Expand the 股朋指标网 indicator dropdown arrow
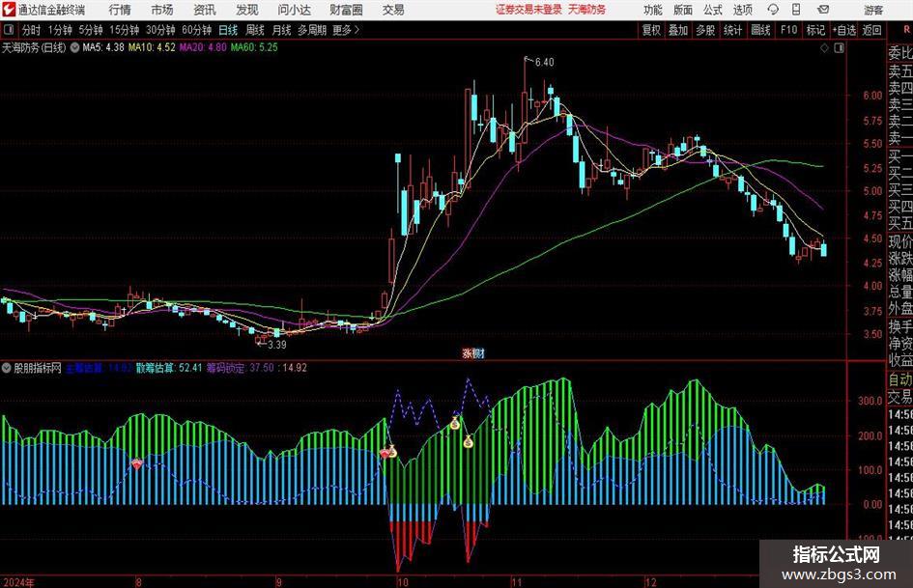This screenshot has height=588, width=913. click(7, 368)
